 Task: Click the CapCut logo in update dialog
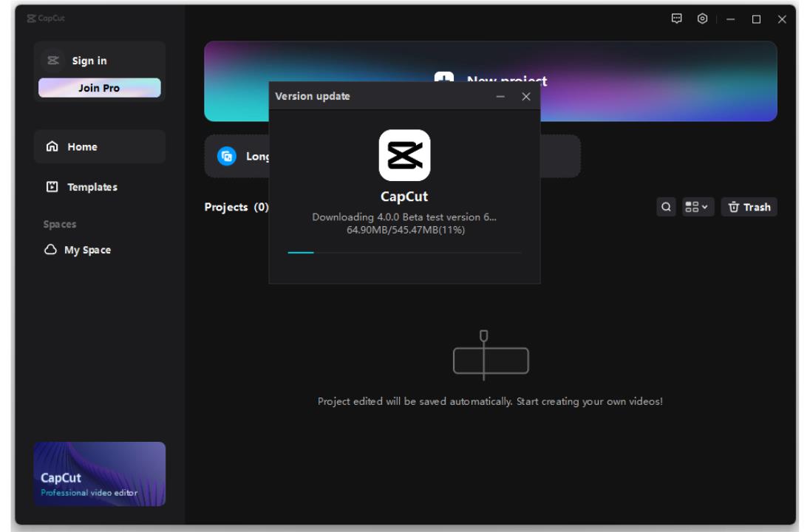click(404, 155)
